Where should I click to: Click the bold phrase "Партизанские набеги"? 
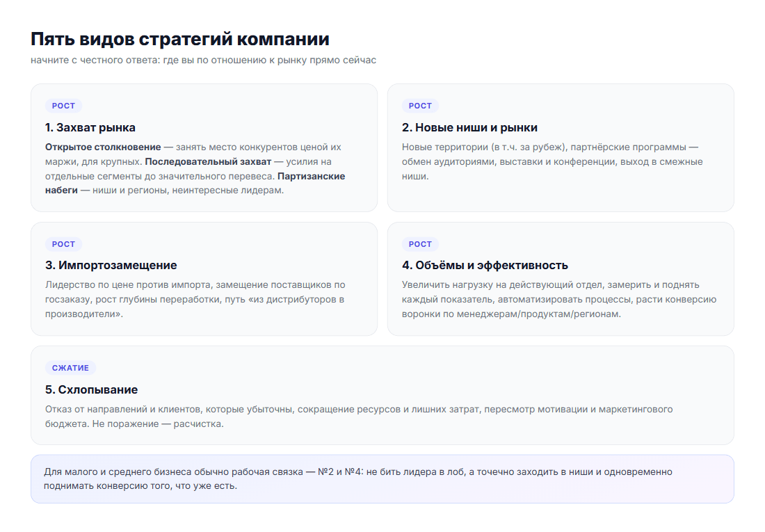pyautogui.click(x=312, y=176)
